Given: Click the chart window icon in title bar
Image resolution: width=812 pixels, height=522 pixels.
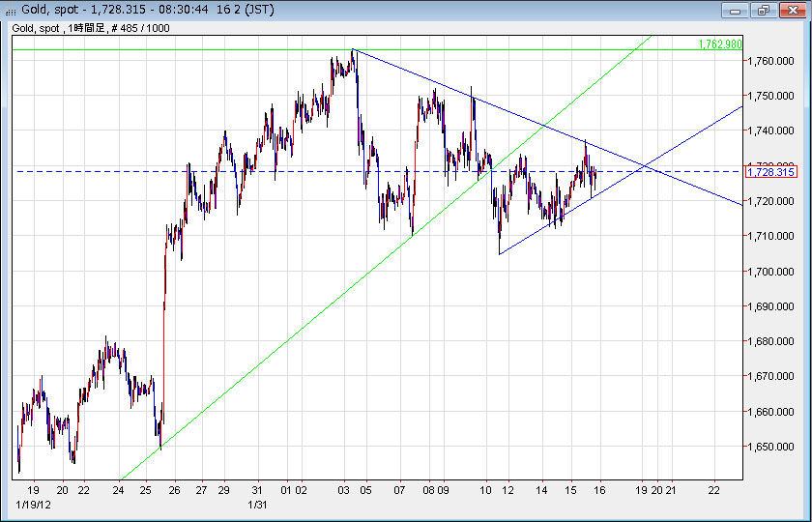Looking at the screenshot, I should tap(11, 10).
